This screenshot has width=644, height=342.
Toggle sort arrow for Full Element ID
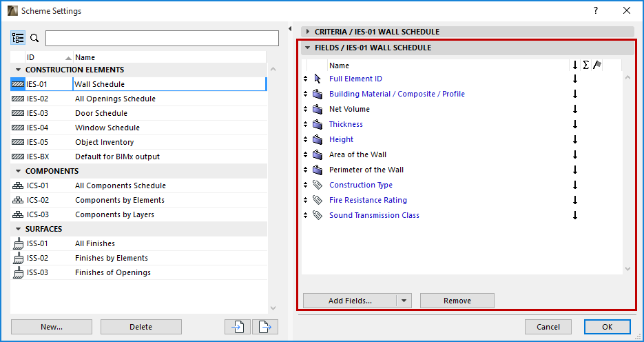point(575,79)
